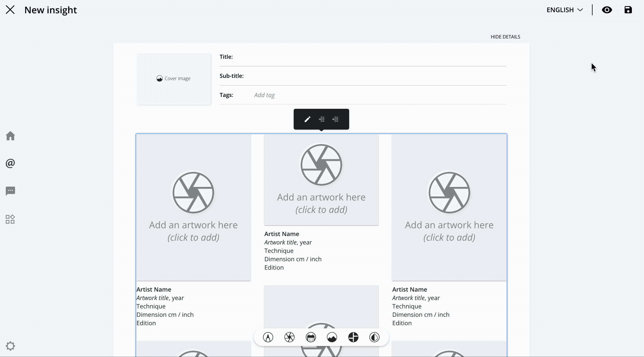Insert event block with calendar icon

click(x=311, y=337)
